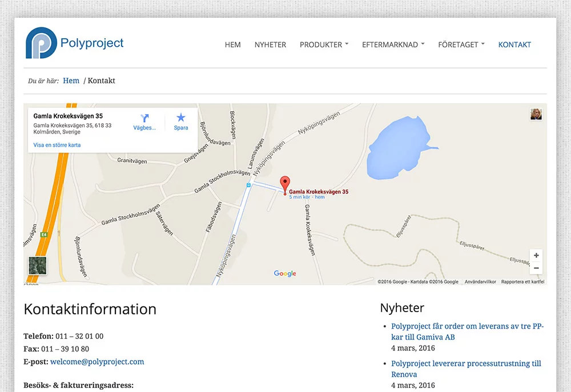571x392 pixels.
Task: Click the '5 min kör - hem' map text
Action: click(x=307, y=197)
